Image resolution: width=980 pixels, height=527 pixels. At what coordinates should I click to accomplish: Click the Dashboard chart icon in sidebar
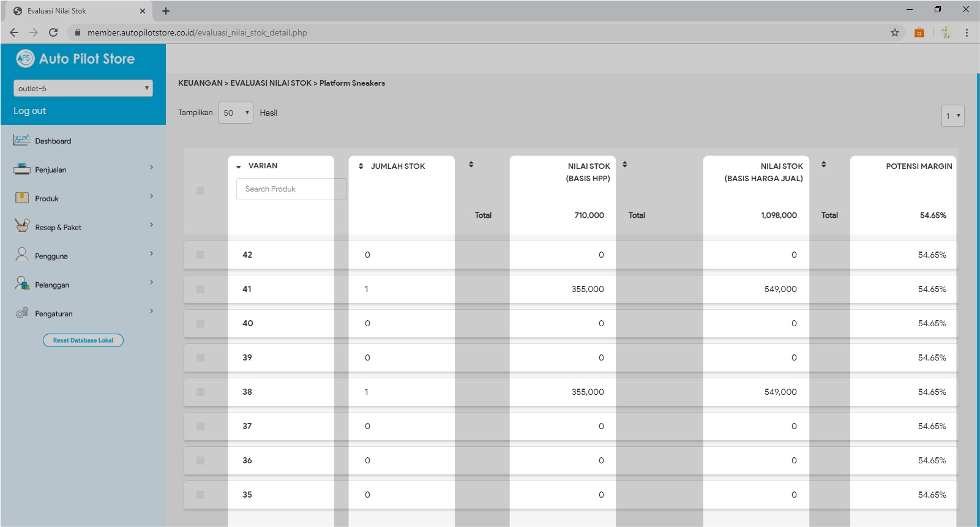pos(21,140)
